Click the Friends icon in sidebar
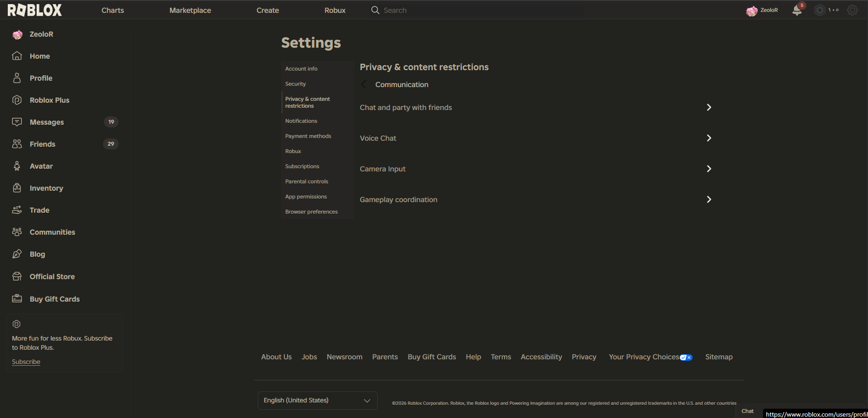868x418 pixels. point(17,144)
